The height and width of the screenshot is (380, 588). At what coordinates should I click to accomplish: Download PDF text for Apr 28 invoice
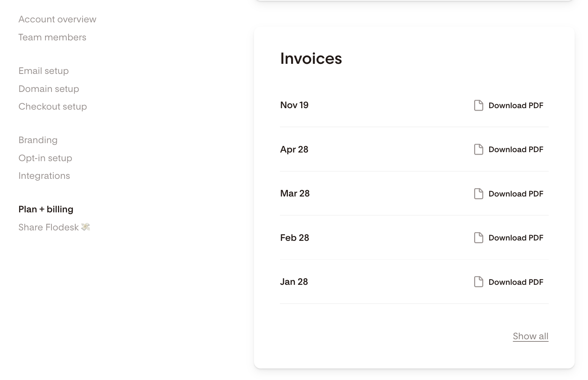[516, 149]
